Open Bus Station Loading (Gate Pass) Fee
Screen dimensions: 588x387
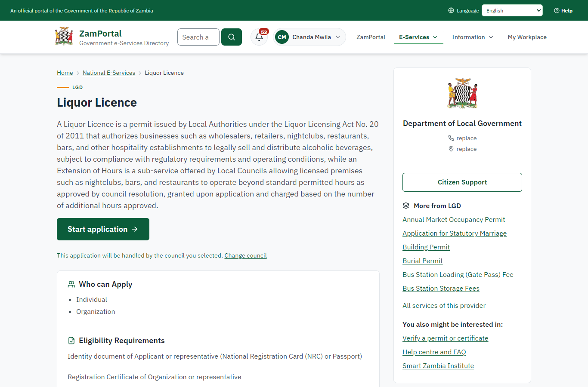[458, 274]
